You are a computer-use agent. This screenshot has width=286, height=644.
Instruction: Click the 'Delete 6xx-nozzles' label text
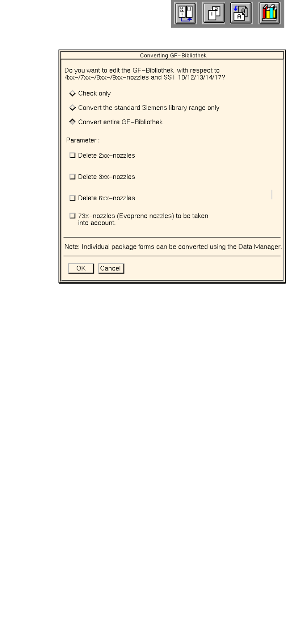click(x=106, y=198)
